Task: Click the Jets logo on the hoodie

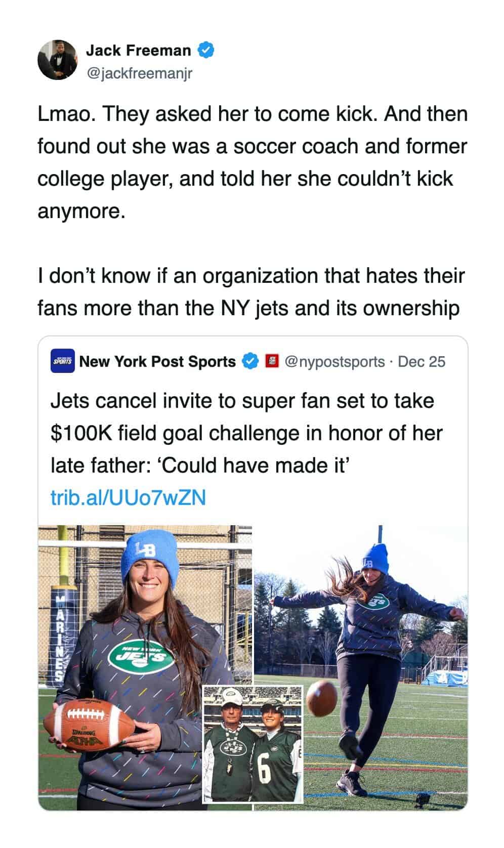Action: coord(140,657)
